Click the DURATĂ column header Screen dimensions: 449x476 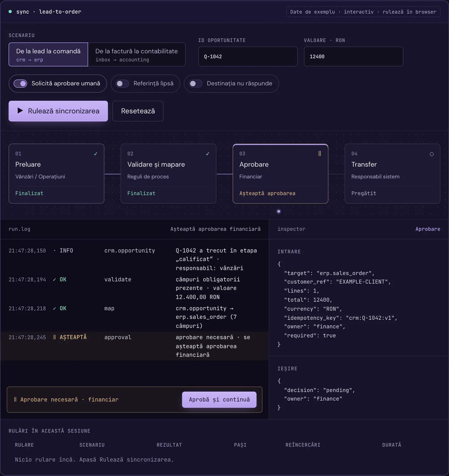392,445
